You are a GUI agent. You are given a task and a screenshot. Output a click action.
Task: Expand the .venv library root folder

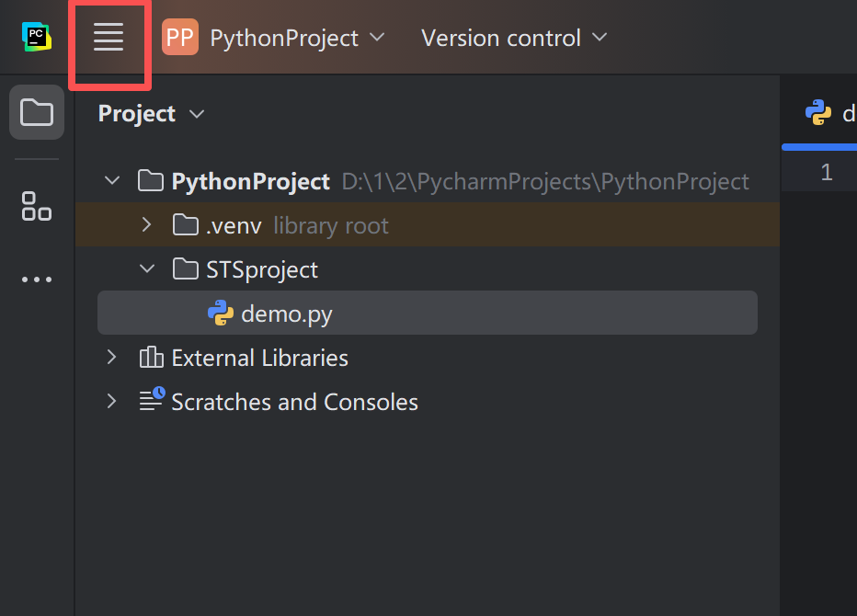pos(146,223)
